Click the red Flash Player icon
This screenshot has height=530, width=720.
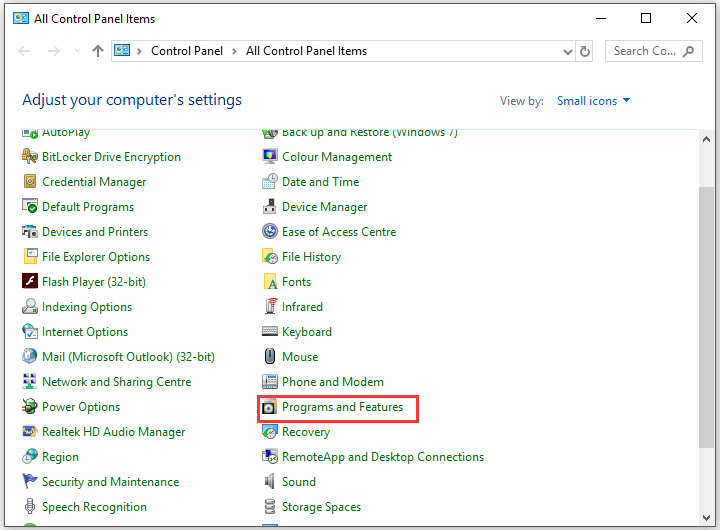click(30, 281)
